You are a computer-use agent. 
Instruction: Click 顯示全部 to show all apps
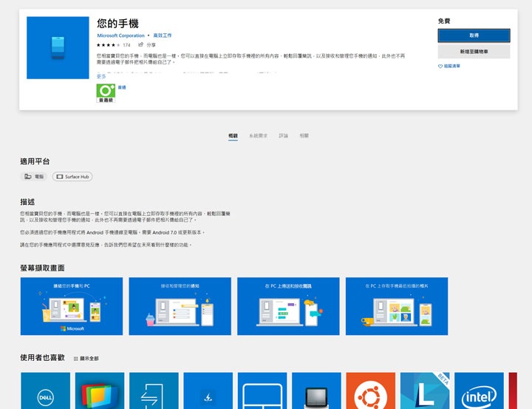pyautogui.click(x=86, y=359)
